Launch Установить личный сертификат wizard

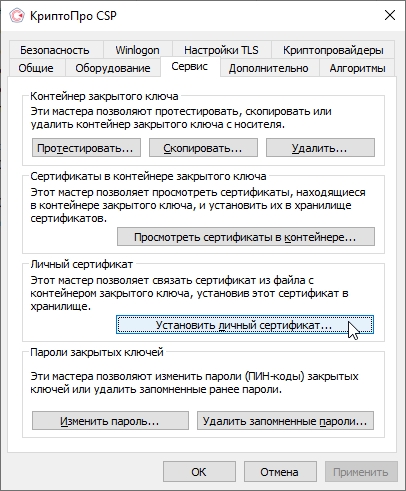click(x=245, y=325)
